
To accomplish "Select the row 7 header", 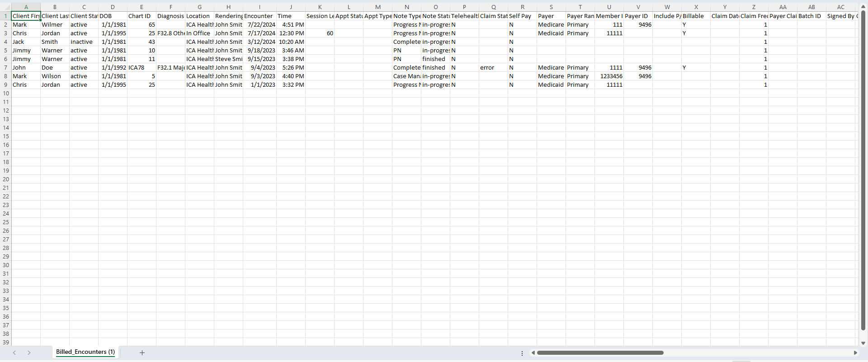I will 6,68.
